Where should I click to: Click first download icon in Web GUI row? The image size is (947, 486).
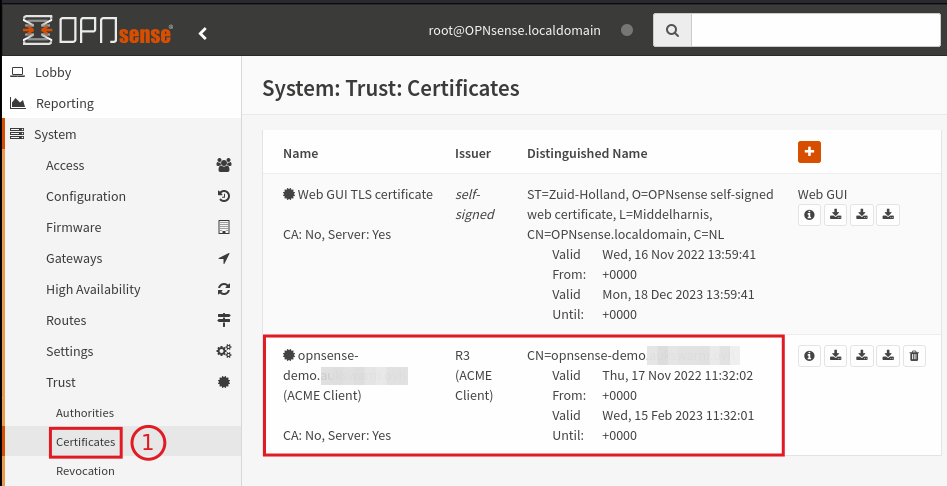coord(836,214)
